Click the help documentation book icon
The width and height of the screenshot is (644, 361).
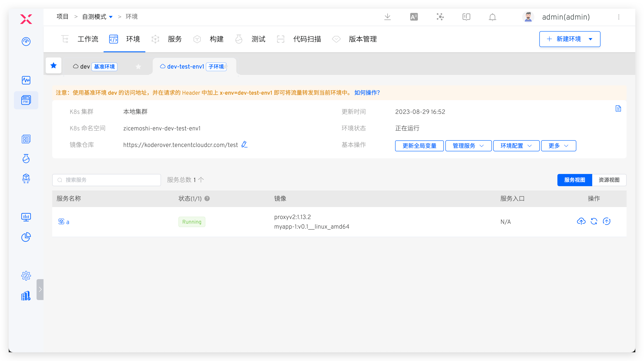tap(466, 17)
